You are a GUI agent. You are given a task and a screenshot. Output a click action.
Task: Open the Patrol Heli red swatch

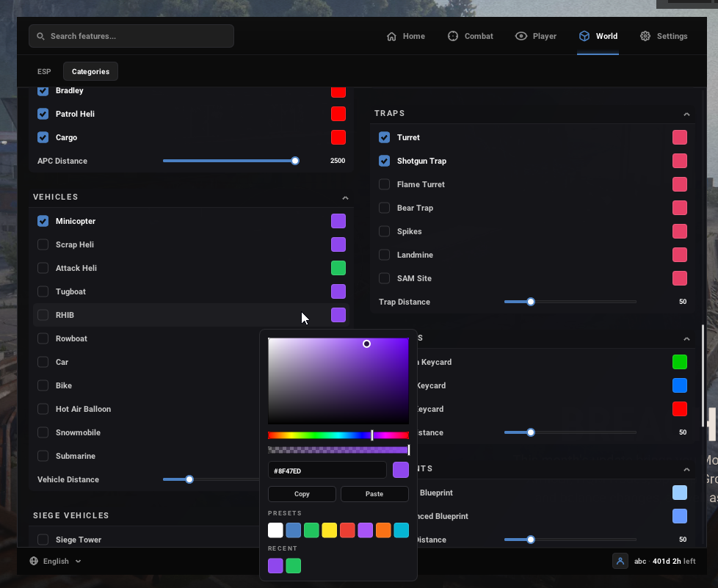point(338,114)
